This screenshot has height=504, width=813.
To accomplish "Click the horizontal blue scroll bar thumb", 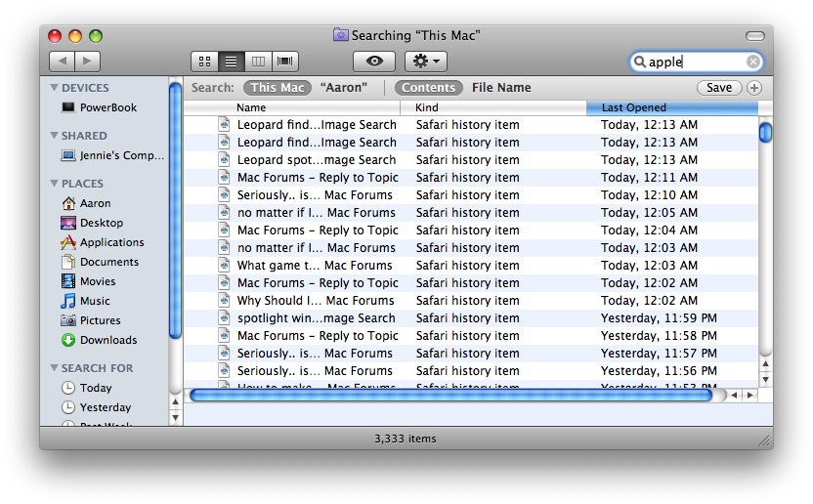I will tap(451, 396).
